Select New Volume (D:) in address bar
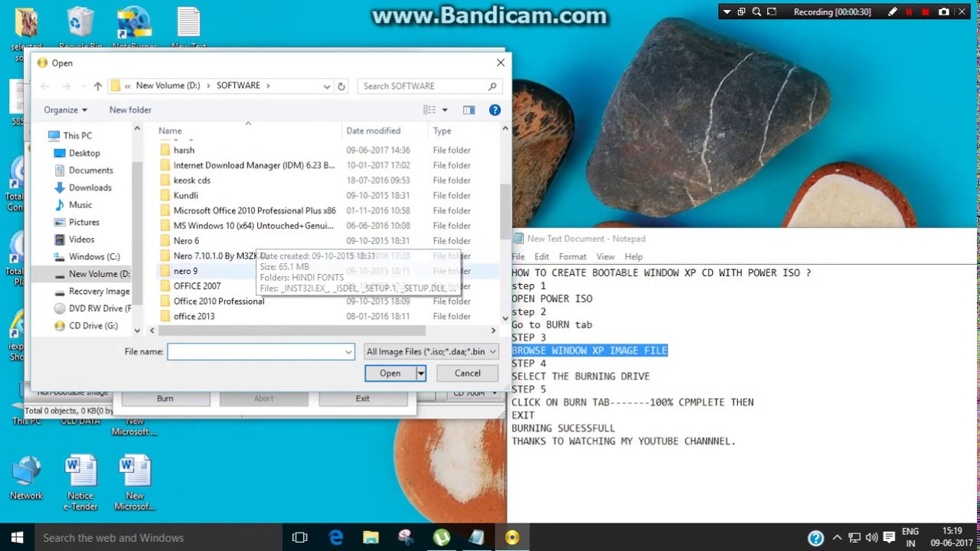The height and width of the screenshot is (551, 980). 168,86
